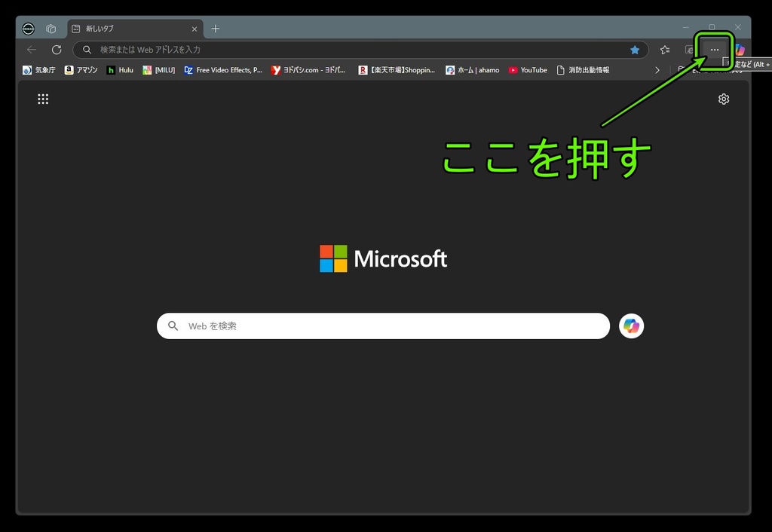Screen dimensions: 772x532
Task: Open the profile icon in the title bar
Action: pos(29,29)
